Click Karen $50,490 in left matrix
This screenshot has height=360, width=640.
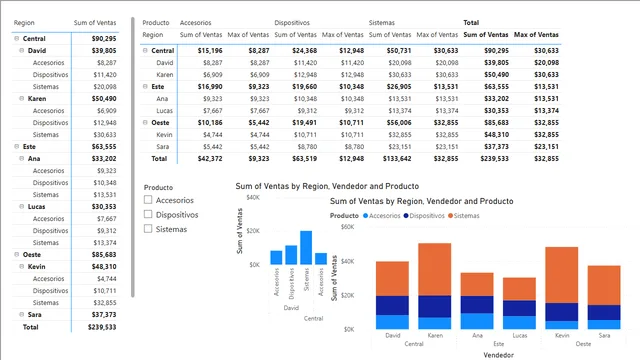pyautogui.click(x=104, y=98)
